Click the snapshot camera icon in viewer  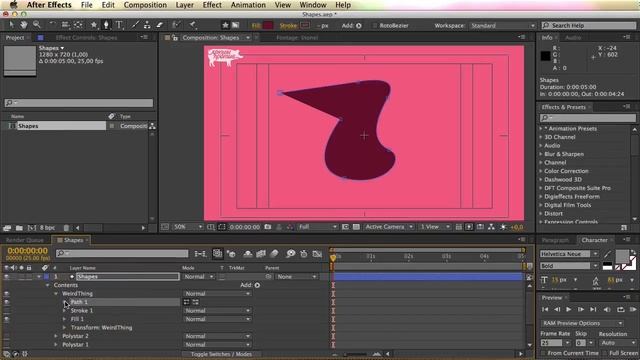coord(268,227)
